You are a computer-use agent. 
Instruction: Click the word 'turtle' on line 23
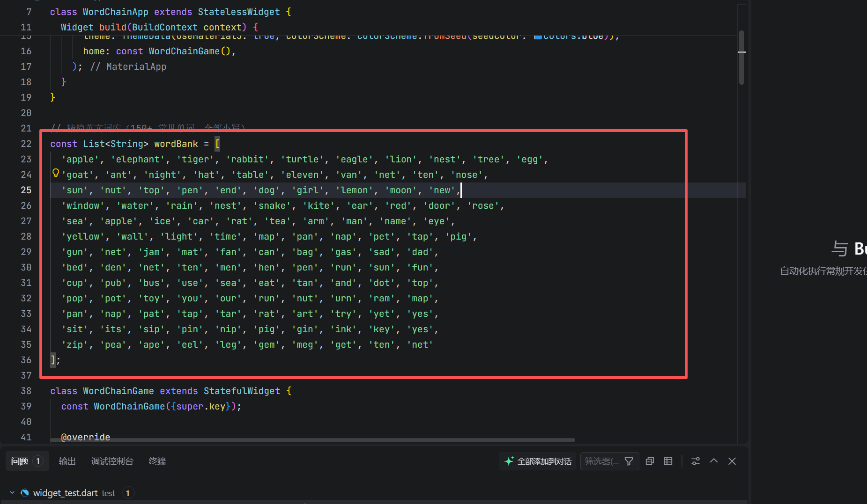click(x=303, y=159)
